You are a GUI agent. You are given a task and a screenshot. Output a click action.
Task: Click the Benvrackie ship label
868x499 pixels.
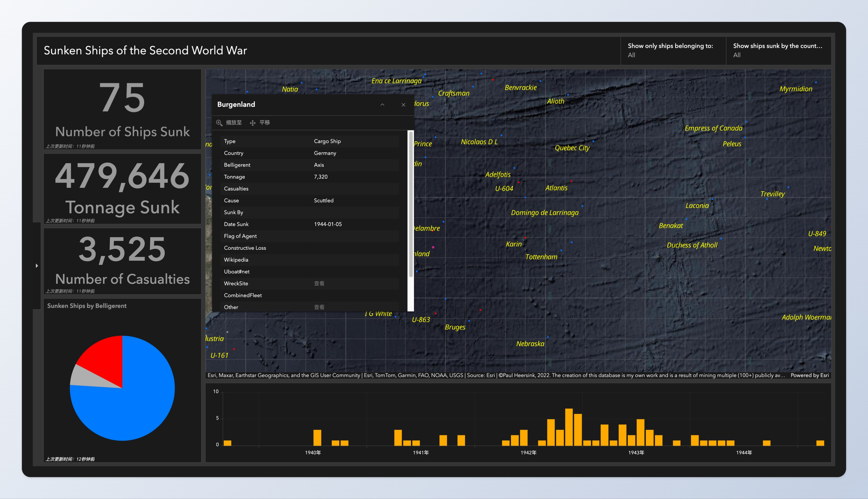click(520, 87)
